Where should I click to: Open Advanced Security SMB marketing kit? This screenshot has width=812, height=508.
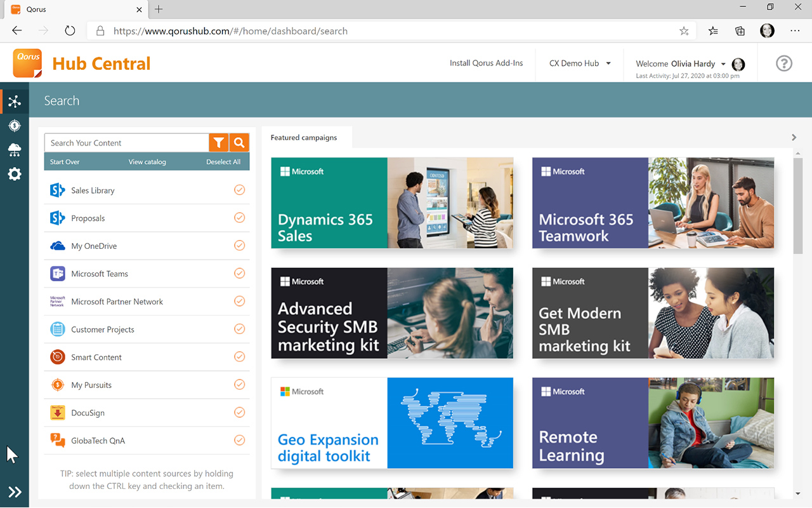(x=392, y=313)
